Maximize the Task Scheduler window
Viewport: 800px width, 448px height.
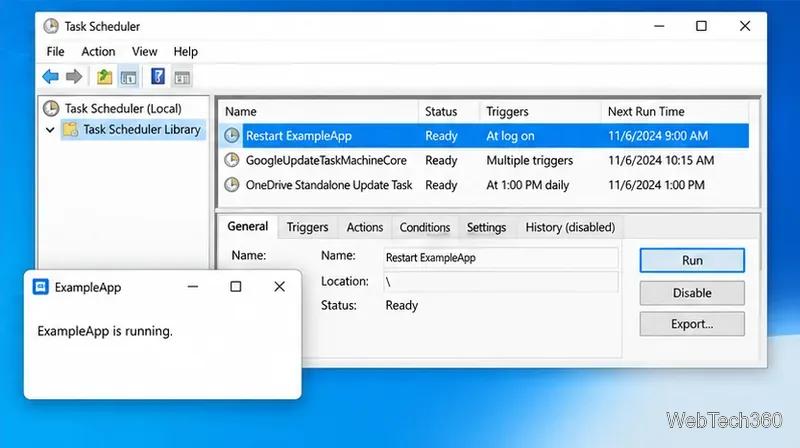pos(702,26)
